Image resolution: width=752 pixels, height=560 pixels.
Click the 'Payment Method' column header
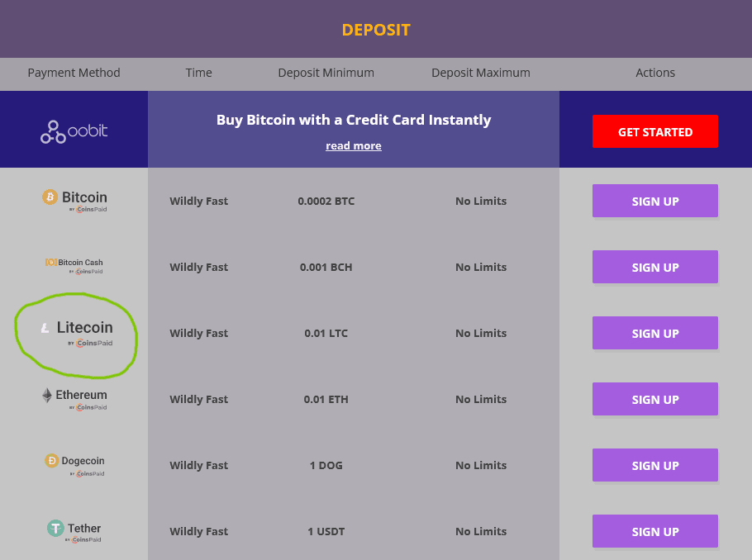point(74,73)
